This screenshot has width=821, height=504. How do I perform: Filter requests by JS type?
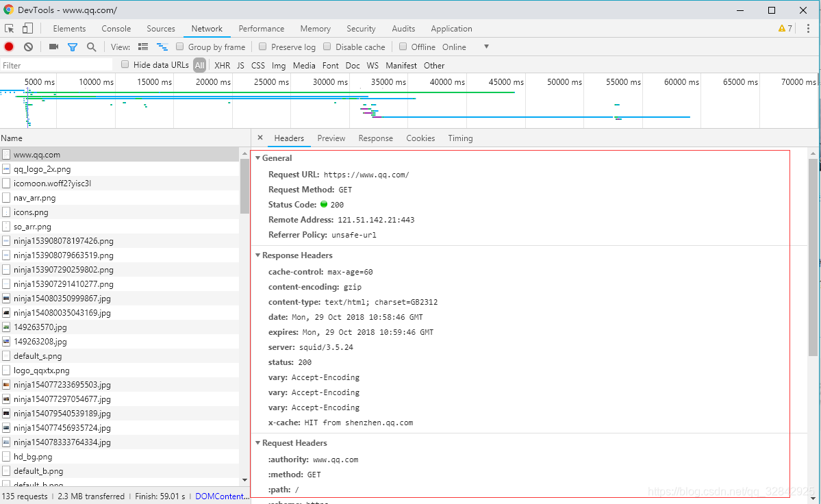(x=240, y=66)
